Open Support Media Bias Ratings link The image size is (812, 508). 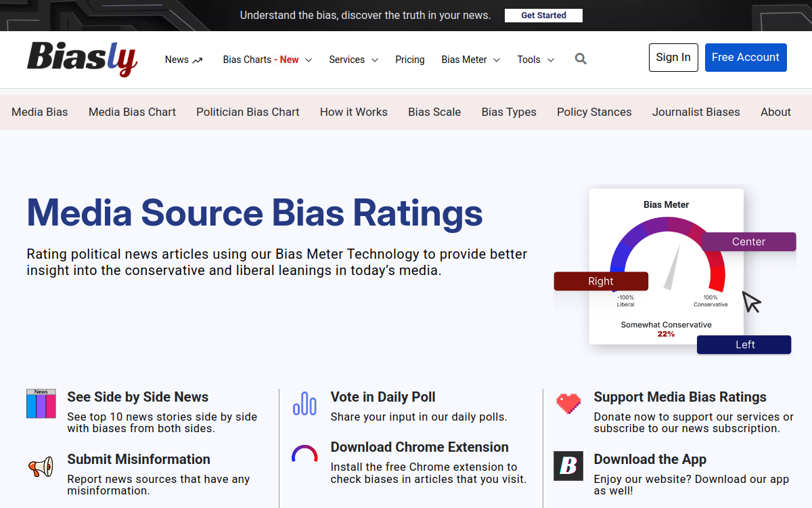[680, 397]
